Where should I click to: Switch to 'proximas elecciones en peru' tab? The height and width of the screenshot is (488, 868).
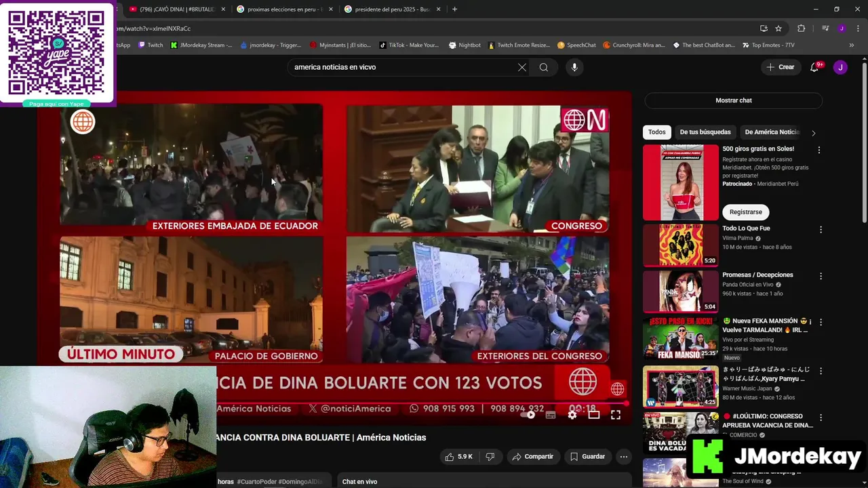point(283,9)
